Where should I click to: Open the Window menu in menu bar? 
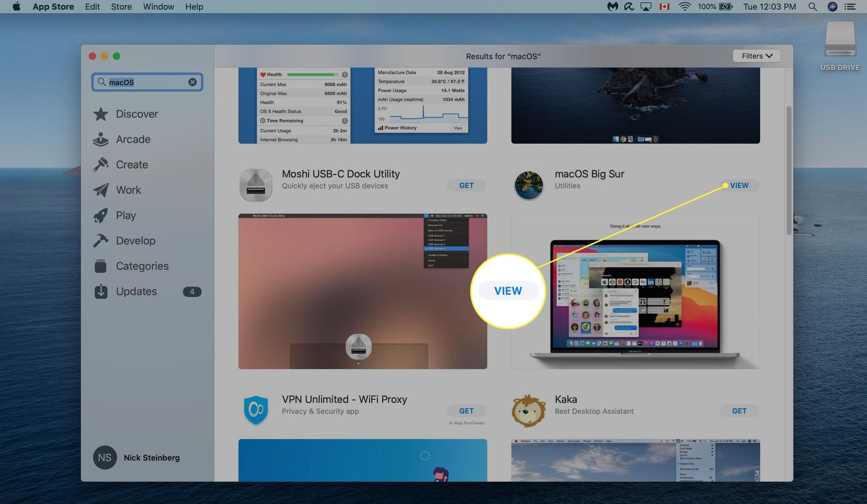point(158,7)
